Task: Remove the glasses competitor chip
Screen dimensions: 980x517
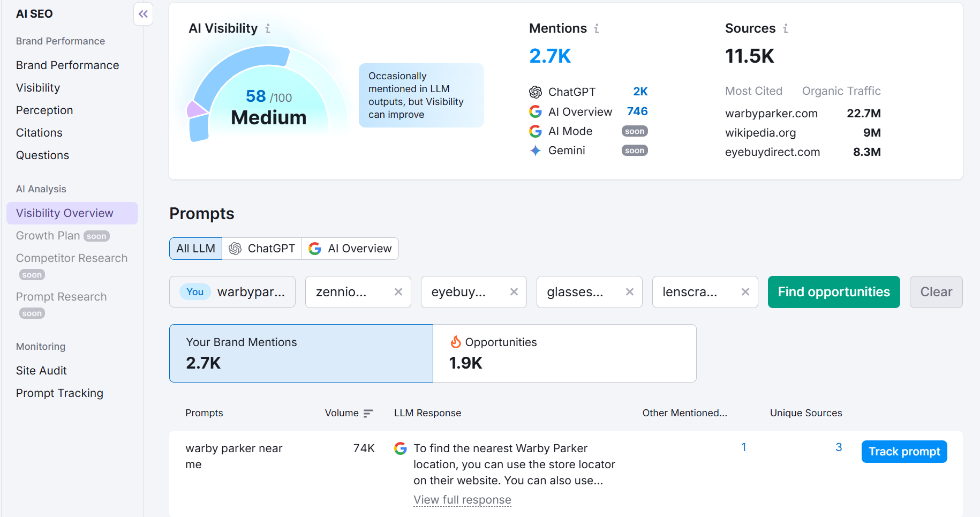Action: [629, 292]
